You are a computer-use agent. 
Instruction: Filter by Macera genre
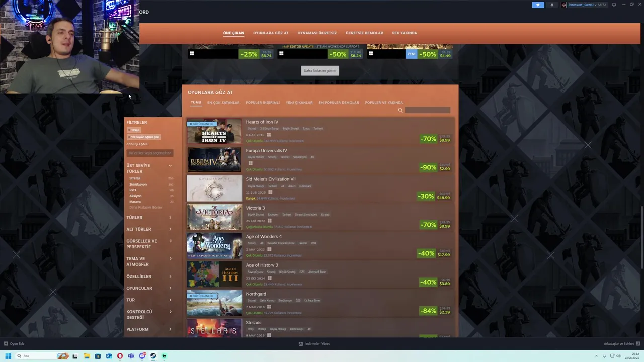(135, 202)
